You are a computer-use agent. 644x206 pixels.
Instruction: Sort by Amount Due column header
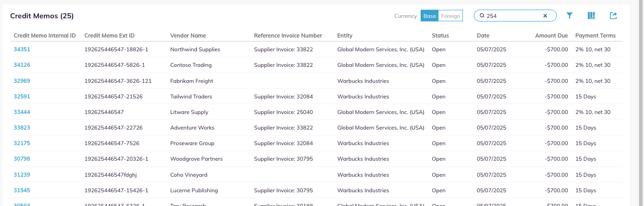point(552,36)
